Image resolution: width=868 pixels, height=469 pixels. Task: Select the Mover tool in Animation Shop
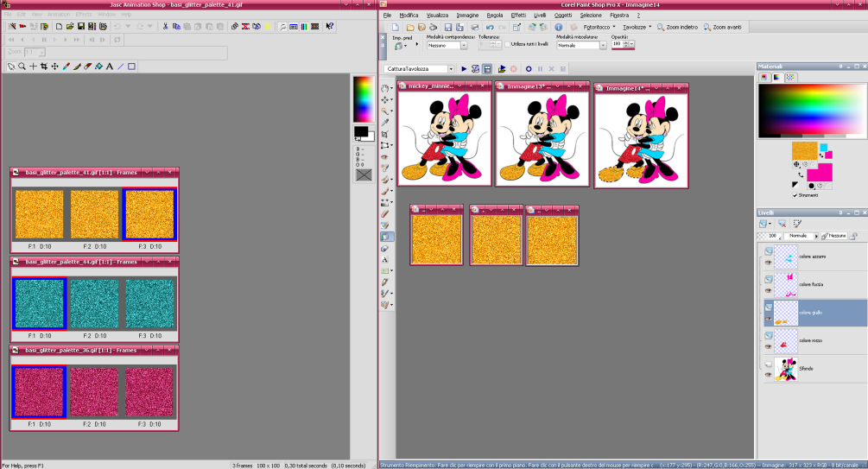coord(54,67)
